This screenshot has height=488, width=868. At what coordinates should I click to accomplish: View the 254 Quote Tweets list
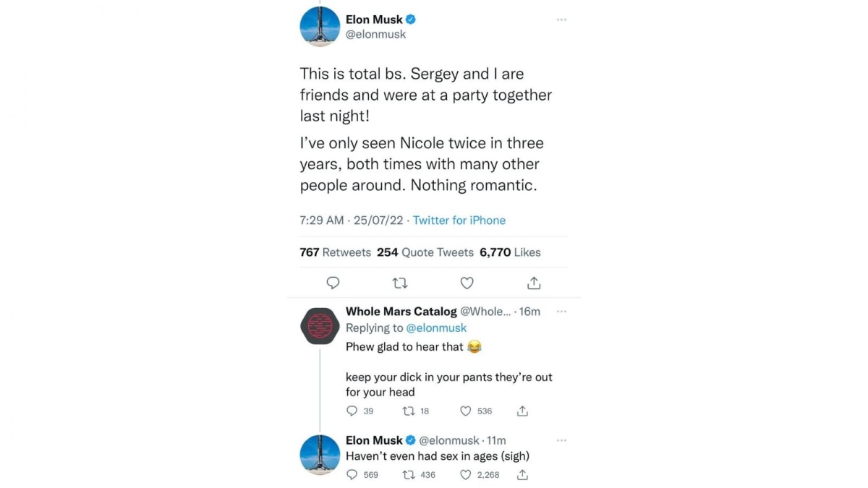click(x=425, y=252)
